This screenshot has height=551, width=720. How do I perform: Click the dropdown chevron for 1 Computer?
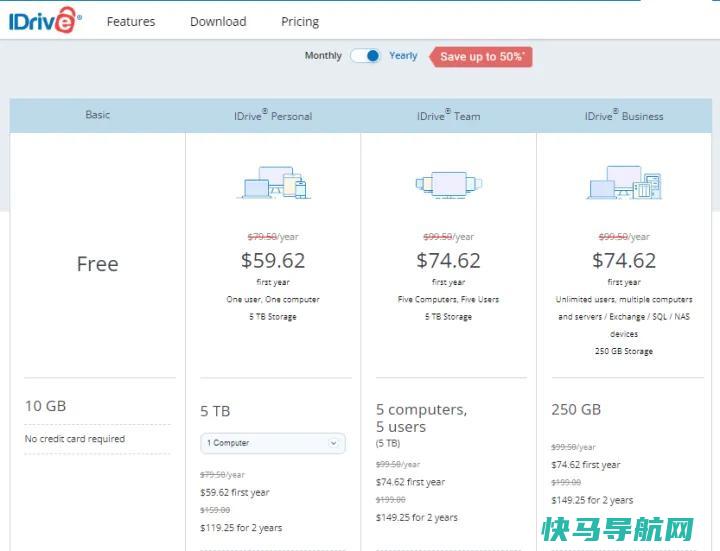[334, 443]
